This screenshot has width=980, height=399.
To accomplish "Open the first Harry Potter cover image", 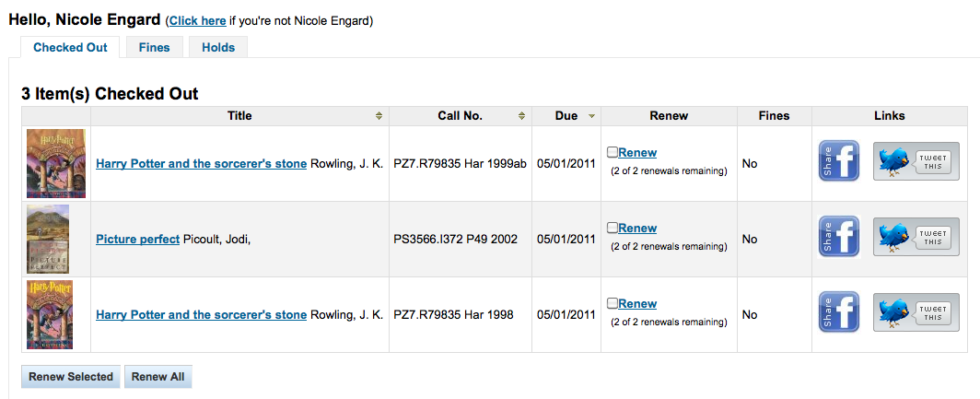I will tap(56, 163).
